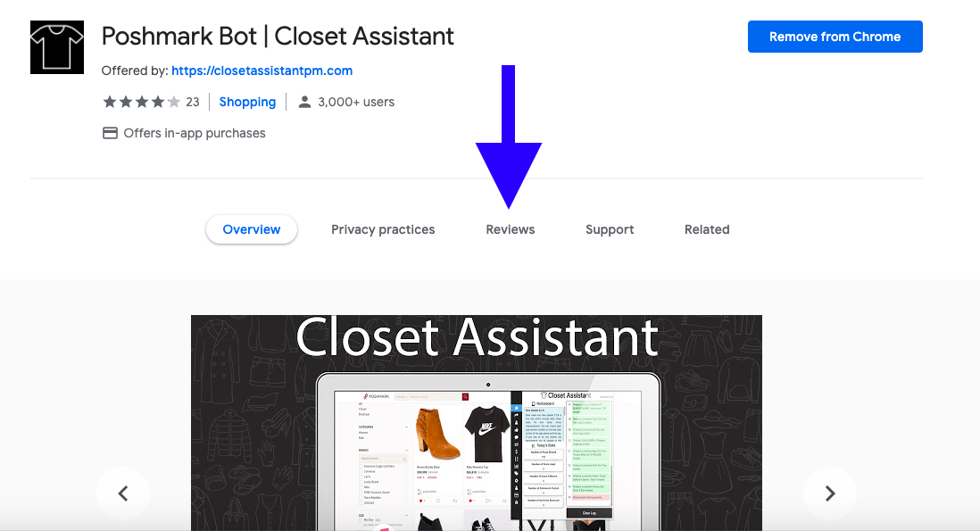Open the Support tab
Screen dimensions: 980x531
click(610, 229)
